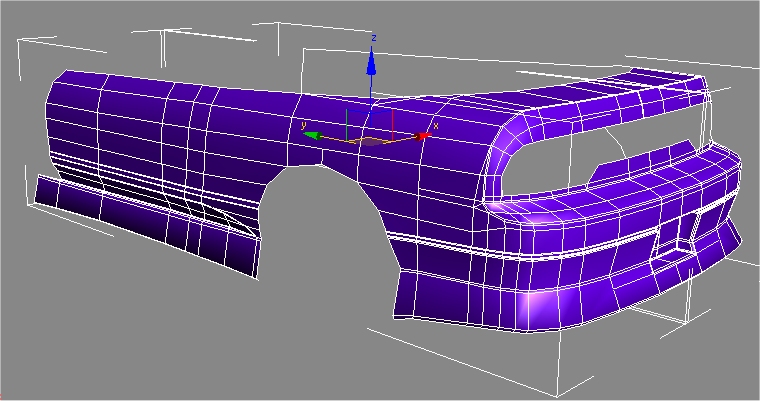Select the red vertical XZ plane handle line
Viewport: 760px width, 401px height.
click(393, 124)
